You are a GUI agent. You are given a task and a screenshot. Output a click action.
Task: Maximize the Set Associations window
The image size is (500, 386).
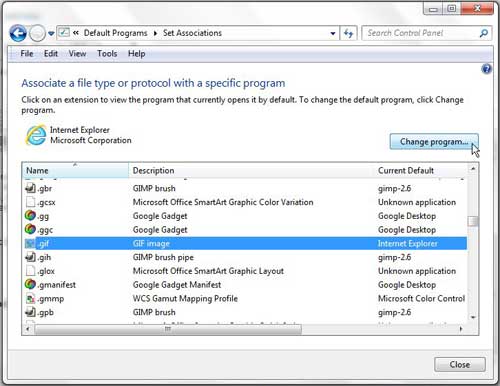coord(452,9)
